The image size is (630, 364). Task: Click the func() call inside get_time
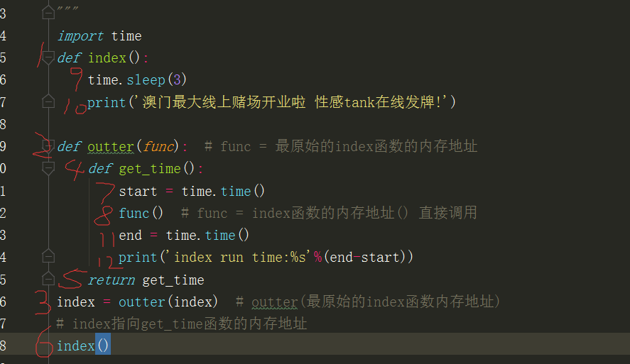coord(141,213)
